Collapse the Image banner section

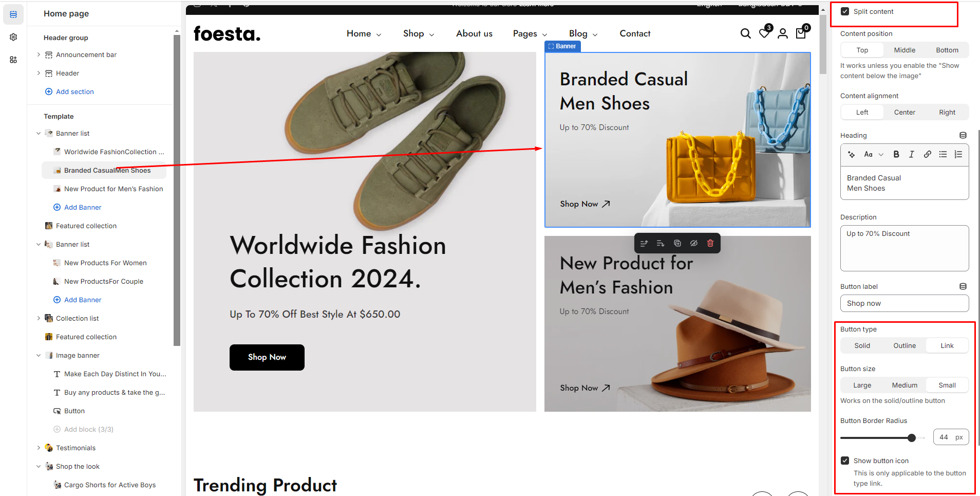click(39, 355)
